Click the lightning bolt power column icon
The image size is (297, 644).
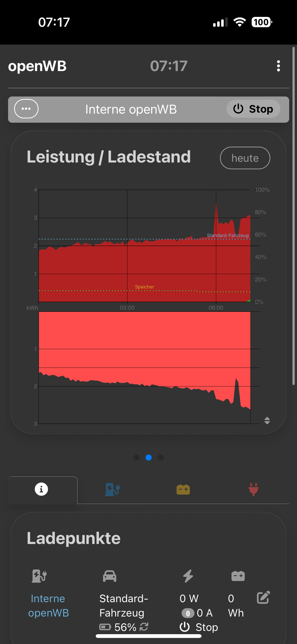pos(188,576)
